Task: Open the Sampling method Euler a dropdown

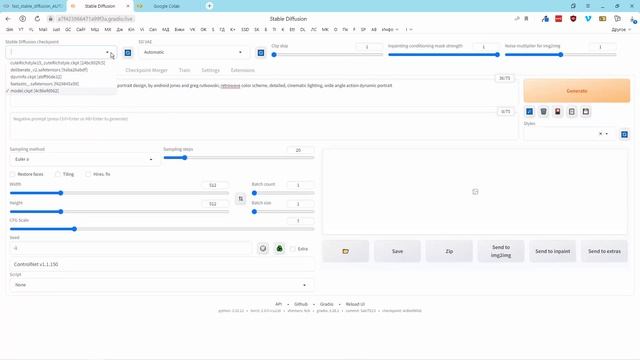Action: pos(84,159)
